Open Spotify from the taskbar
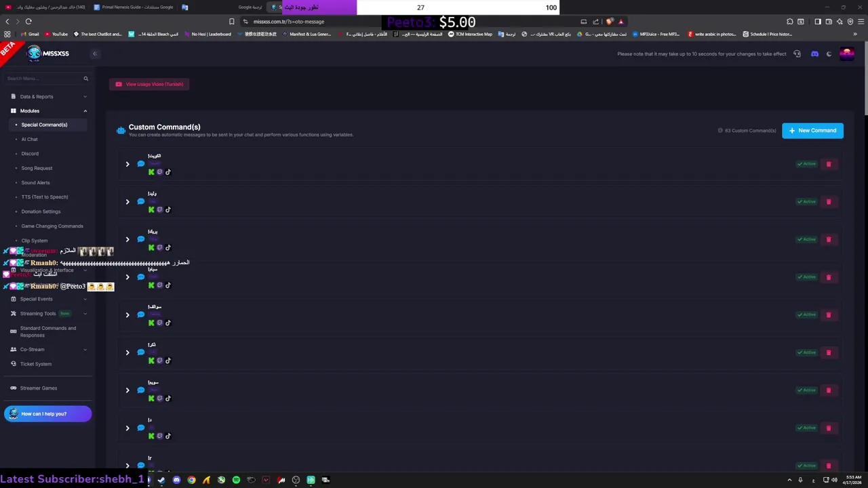 236,480
